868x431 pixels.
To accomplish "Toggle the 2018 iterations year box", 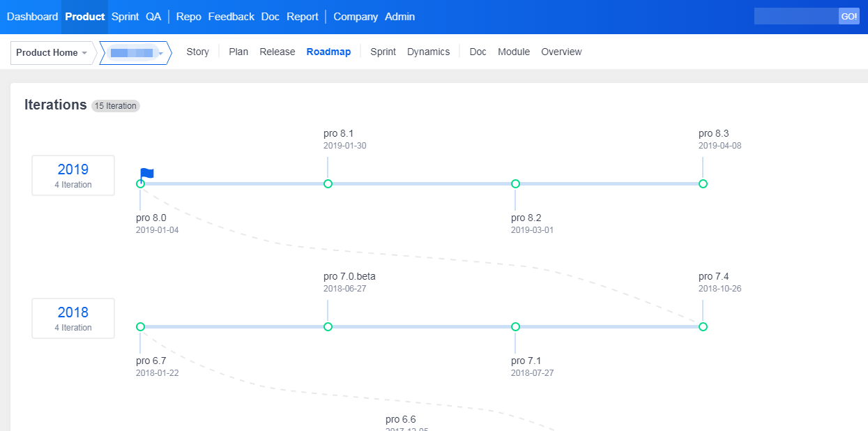I will point(73,319).
